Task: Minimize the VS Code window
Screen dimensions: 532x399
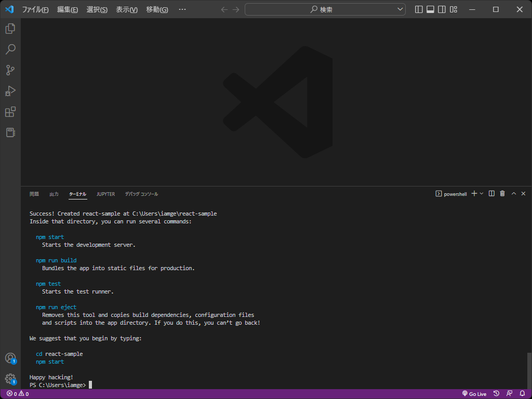Action: [x=472, y=9]
